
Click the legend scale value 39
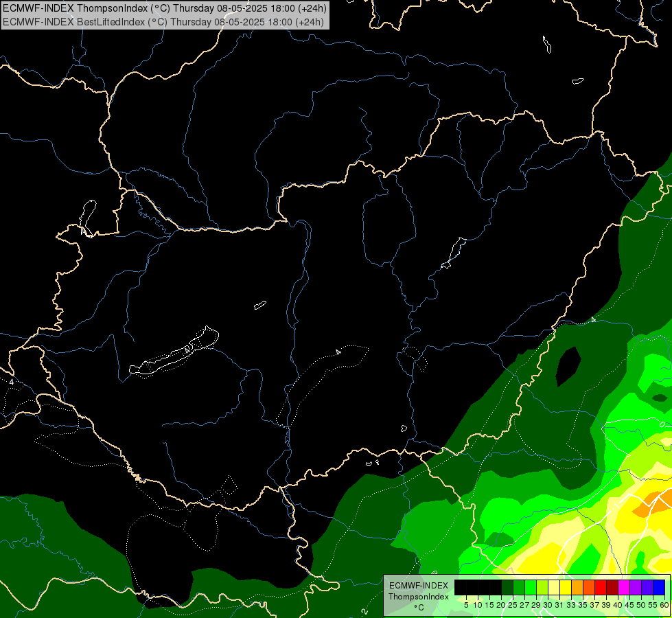[606, 605]
